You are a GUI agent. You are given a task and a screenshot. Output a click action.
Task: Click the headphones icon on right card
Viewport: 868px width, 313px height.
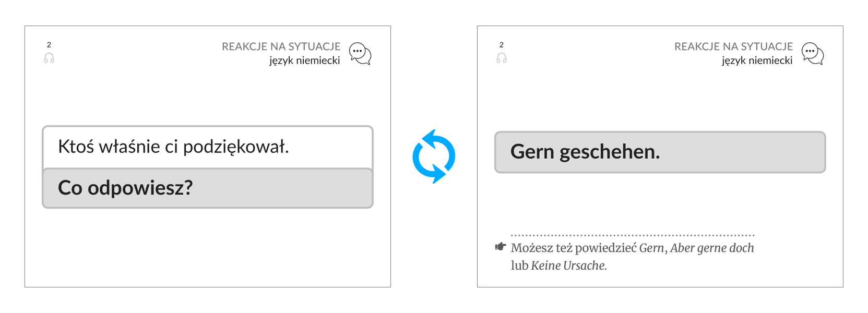(x=502, y=58)
